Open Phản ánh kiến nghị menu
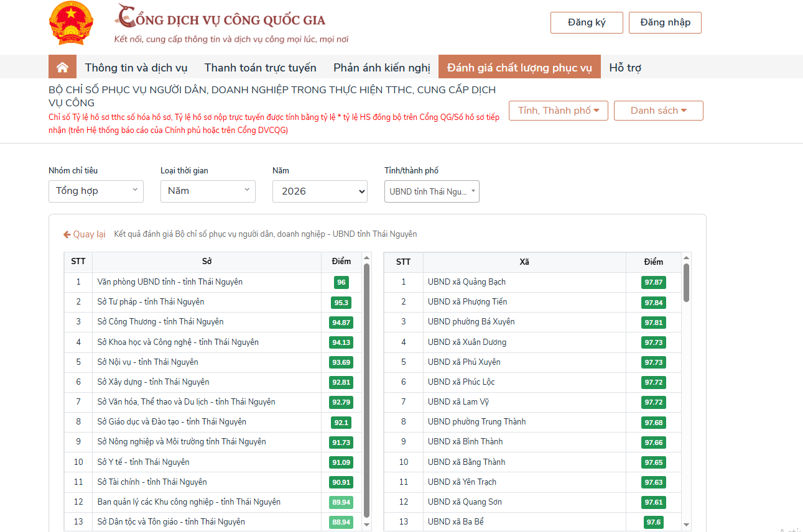 click(381, 68)
